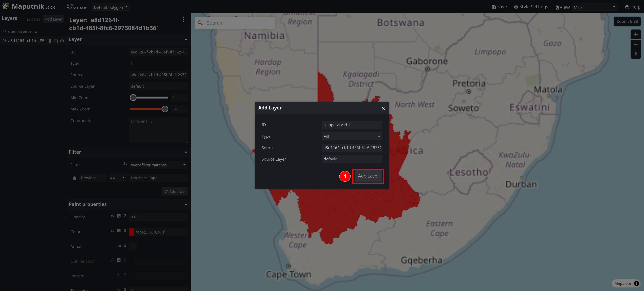The width and height of the screenshot is (644, 291).
Task: Click Antialias expression fx icon
Action: point(119,245)
